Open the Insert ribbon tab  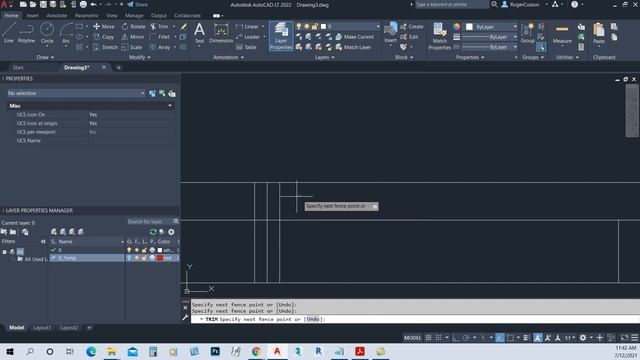(33, 16)
